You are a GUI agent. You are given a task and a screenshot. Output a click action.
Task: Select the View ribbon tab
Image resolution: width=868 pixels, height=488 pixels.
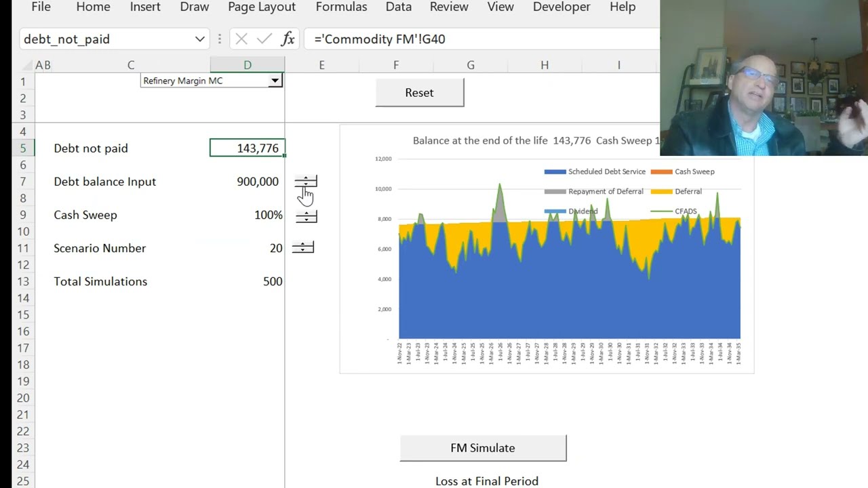(500, 7)
